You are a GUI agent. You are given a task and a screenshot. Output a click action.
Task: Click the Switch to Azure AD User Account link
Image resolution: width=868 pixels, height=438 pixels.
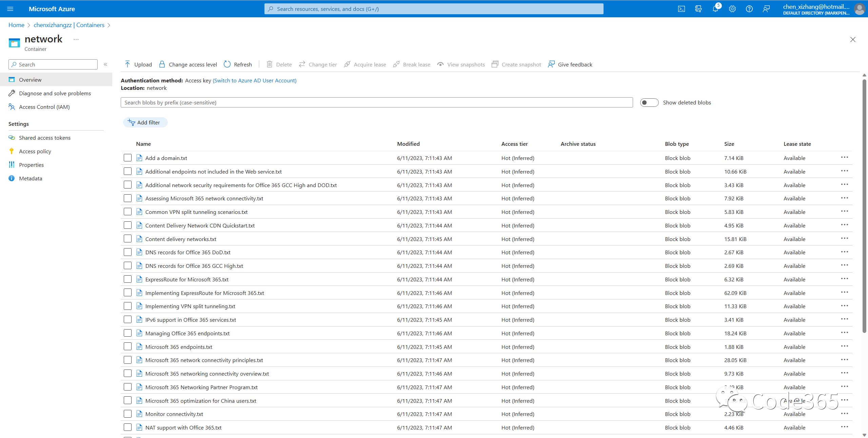[x=255, y=80]
